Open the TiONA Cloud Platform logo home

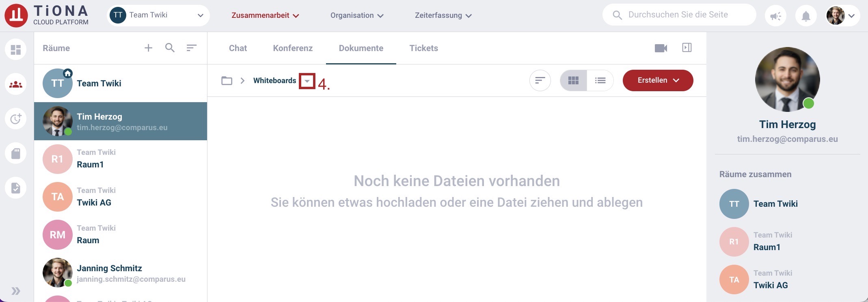[47, 15]
